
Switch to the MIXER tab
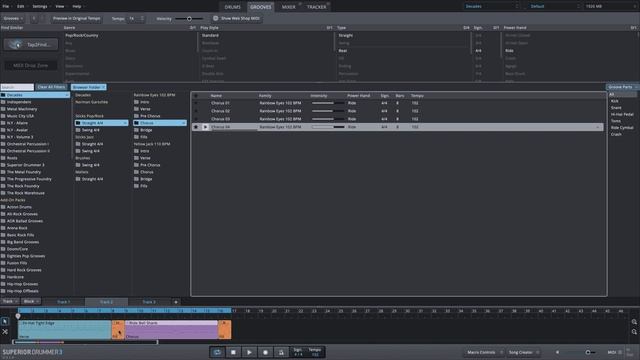point(289,7)
